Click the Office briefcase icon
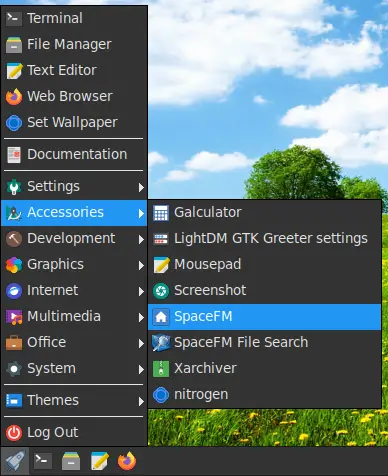The height and width of the screenshot is (476, 388). pos(14,343)
